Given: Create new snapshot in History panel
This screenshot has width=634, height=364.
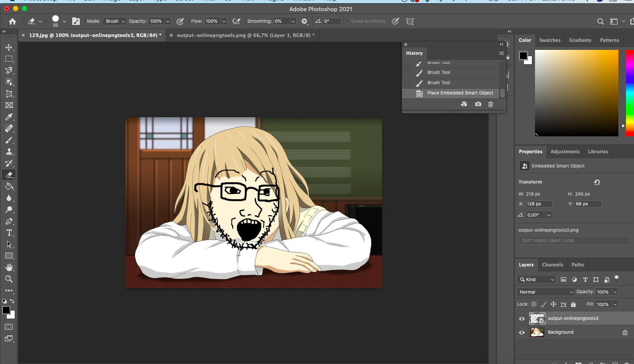Looking at the screenshot, I should click(x=478, y=104).
